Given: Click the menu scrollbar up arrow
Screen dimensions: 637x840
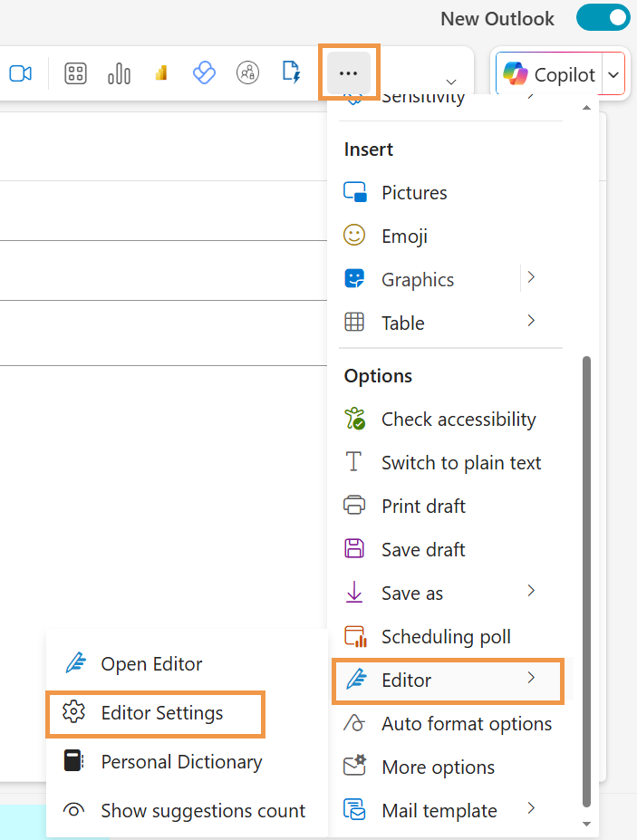Looking at the screenshot, I should [x=586, y=108].
